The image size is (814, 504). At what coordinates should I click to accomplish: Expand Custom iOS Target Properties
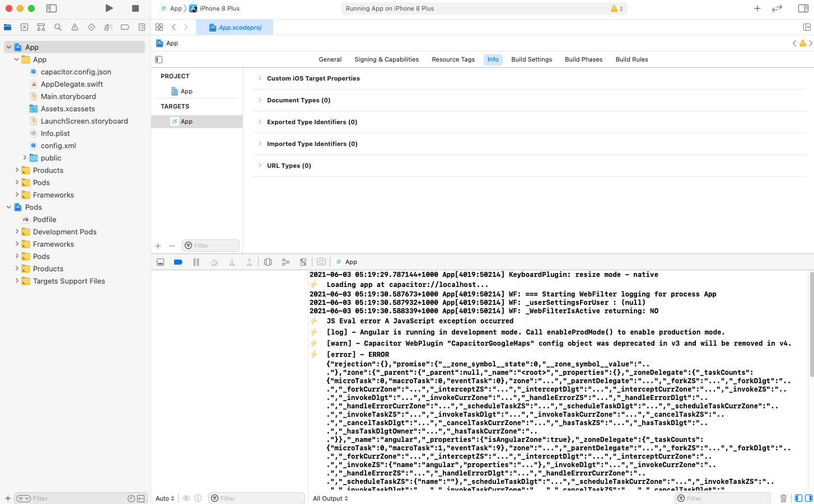point(260,78)
